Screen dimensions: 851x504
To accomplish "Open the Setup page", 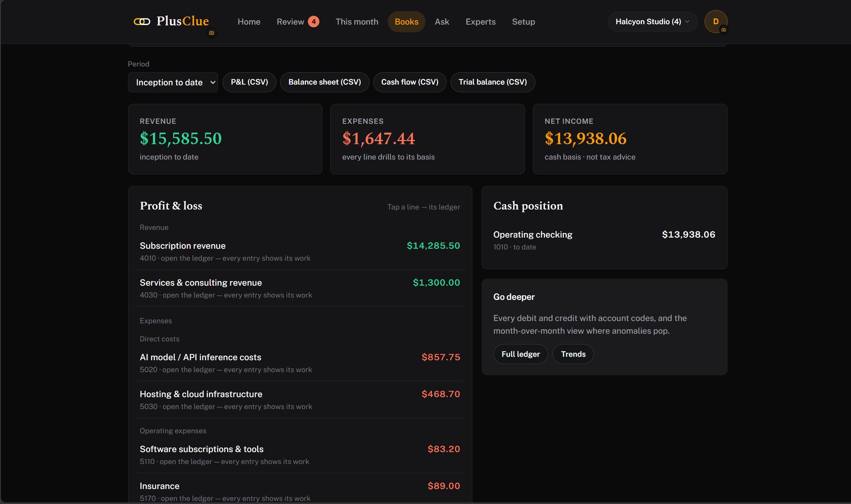I will pos(524,22).
